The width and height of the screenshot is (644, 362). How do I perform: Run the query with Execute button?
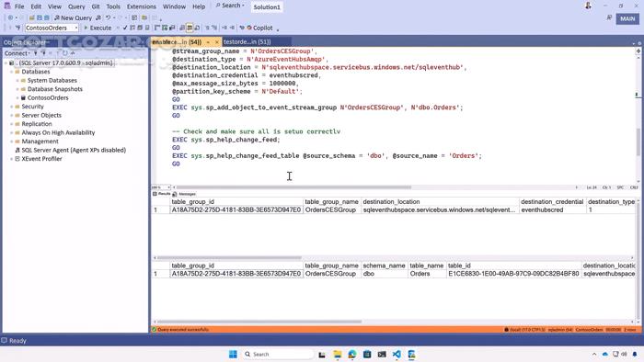(98, 28)
